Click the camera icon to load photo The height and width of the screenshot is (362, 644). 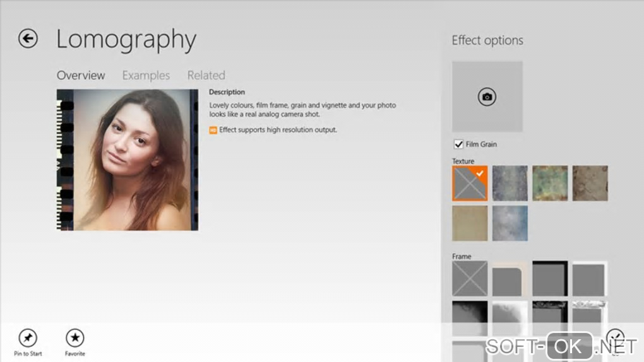[487, 97]
